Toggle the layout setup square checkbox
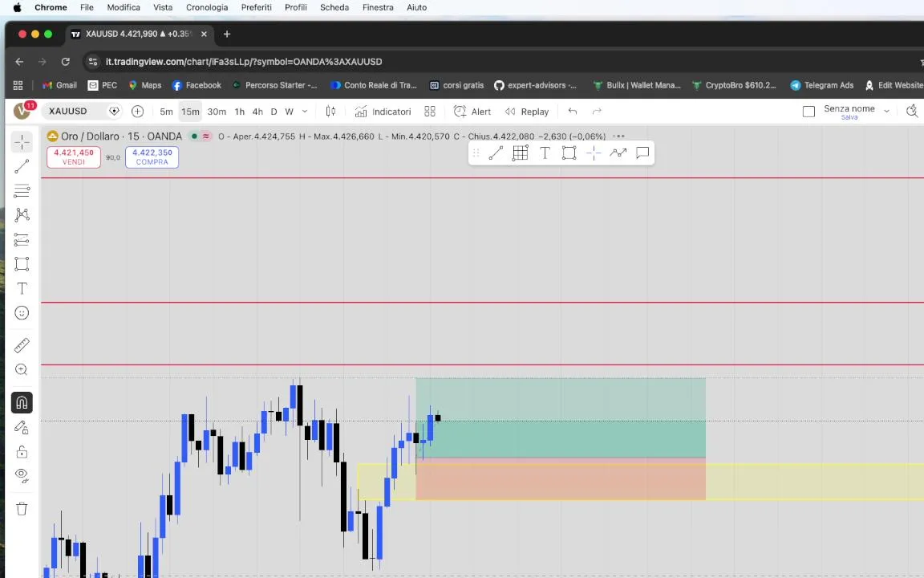Viewport: 924px width, 578px height. [809, 112]
